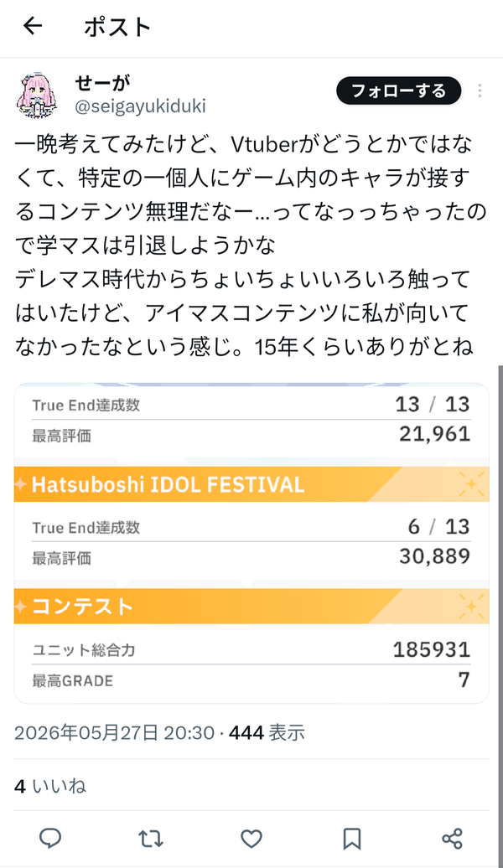Bookmark this post
The height and width of the screenshot is (868, 503).
pyautogui.click(x=352, y=839)
